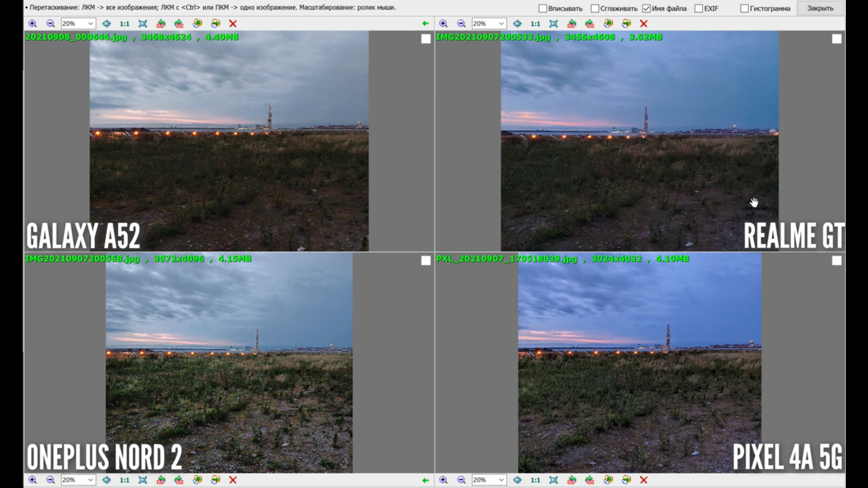Click 1:1 actual size button above Galaxy A52
This screenshot has width=868, height=488.
[x=124, y=23]
